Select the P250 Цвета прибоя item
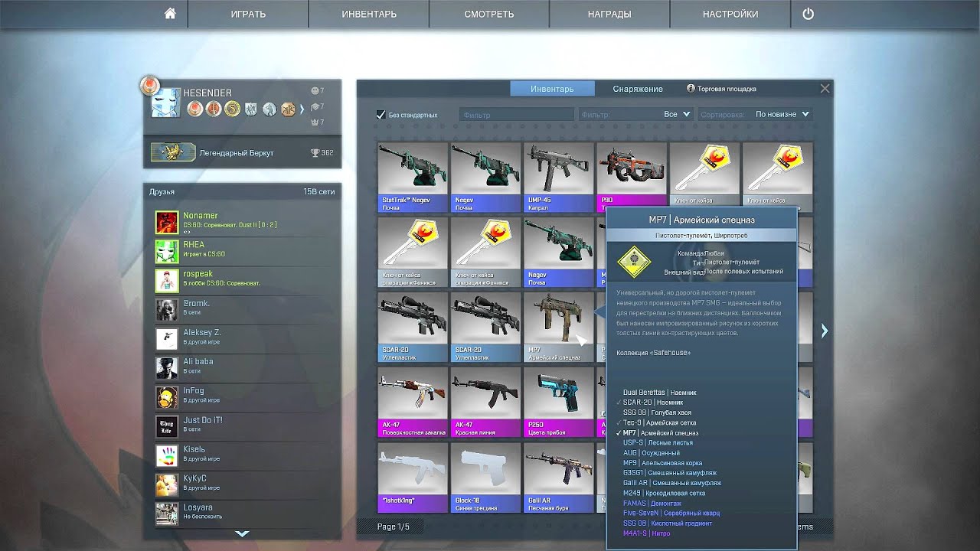980x551 pixels. [559, 402]
